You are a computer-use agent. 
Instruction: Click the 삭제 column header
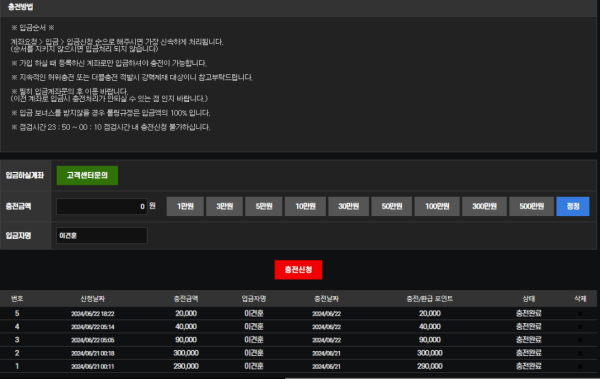click(x=580, y=299)
